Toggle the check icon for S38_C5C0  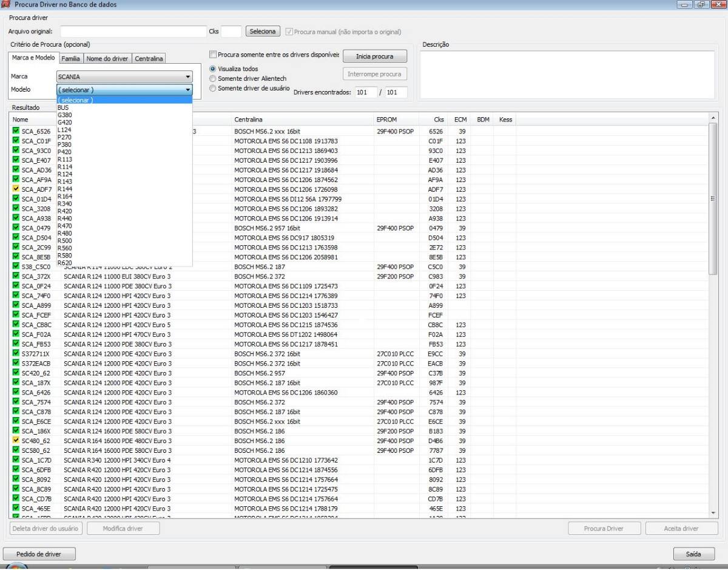[16, 266]
